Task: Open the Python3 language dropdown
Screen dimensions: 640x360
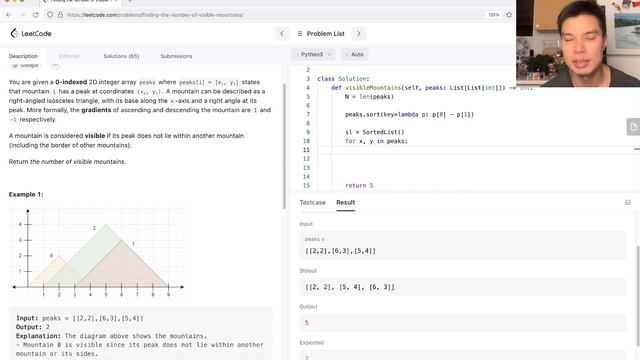Action: [313, 54]
